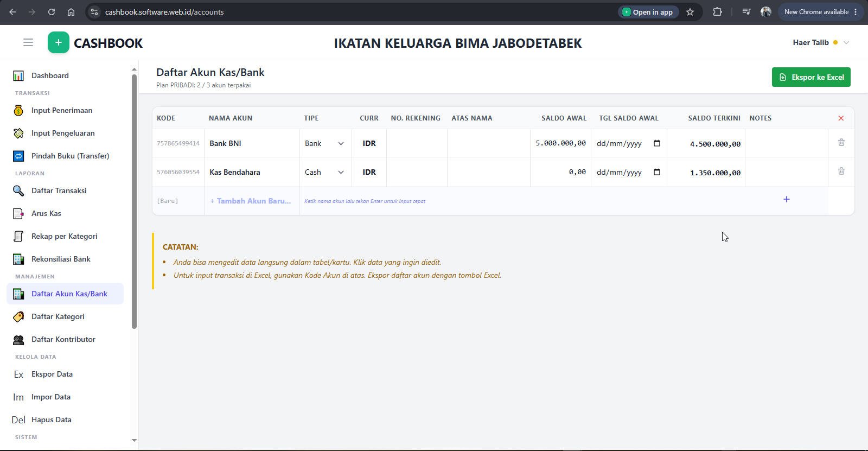
Task: Click the Daftar Kategori tag icon
Action: [x=18, y=316]
